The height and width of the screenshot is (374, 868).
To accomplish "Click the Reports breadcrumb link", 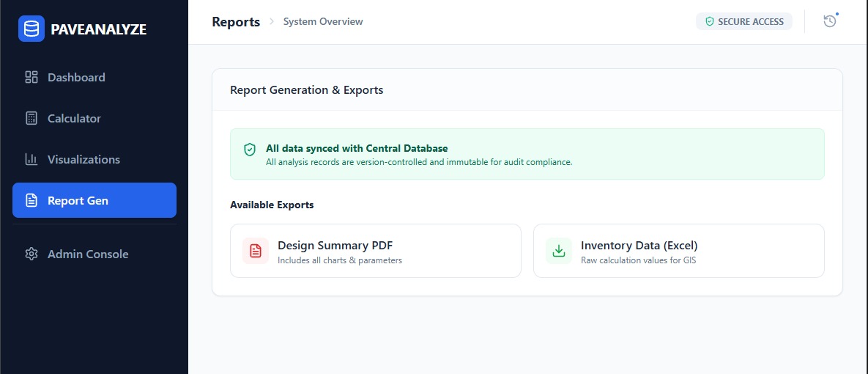I will 236,22.
